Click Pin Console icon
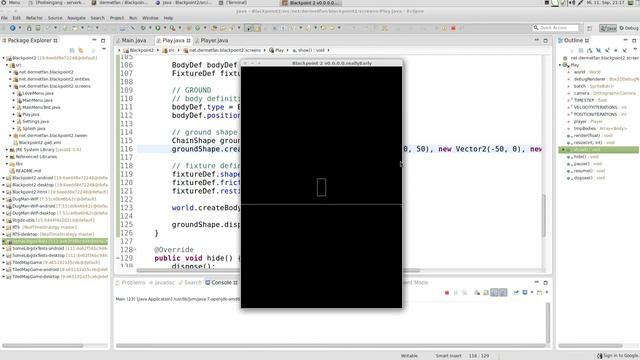Viewport: 640px width, 360px height. point(516,293)
